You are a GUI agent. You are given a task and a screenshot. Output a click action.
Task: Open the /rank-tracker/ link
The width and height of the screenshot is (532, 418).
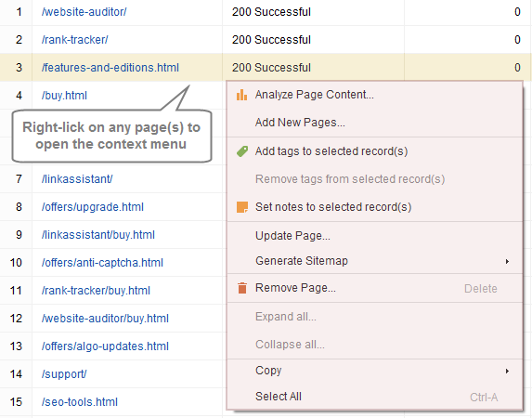[74, 40]
